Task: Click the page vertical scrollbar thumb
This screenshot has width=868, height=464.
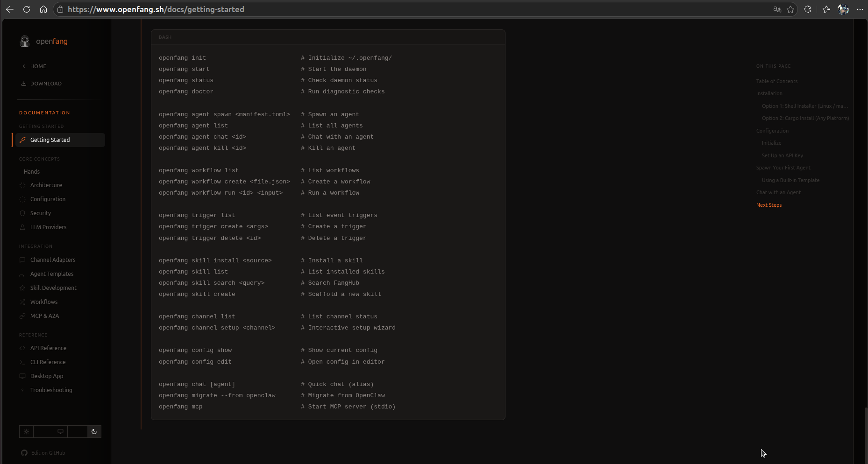Action: (x=866, y=435)
